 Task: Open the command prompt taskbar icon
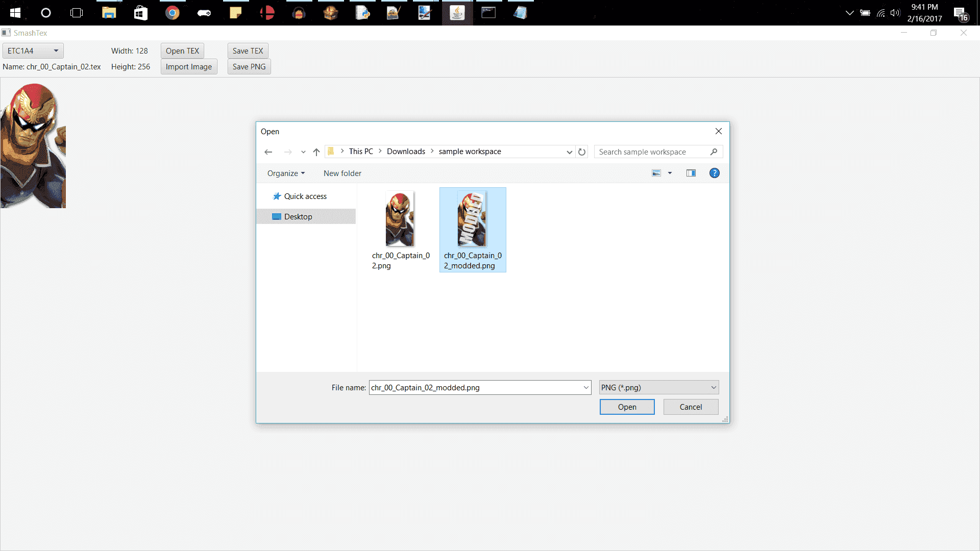tap(488, 13)
